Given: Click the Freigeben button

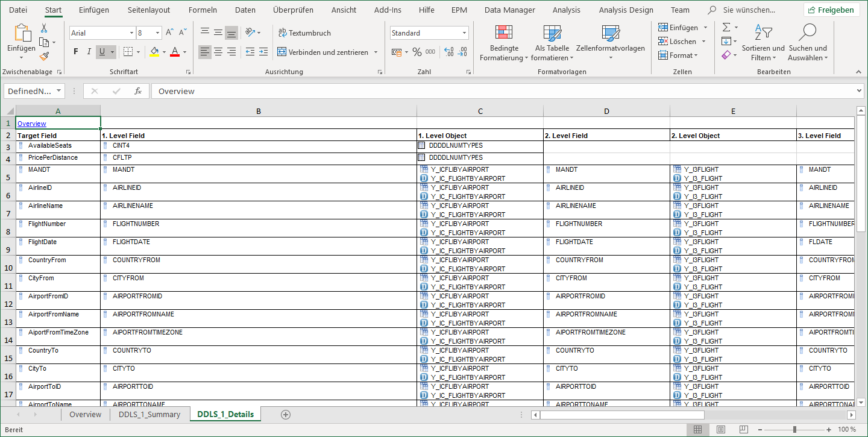Looking at the screenshot, I should pos(834,9).
